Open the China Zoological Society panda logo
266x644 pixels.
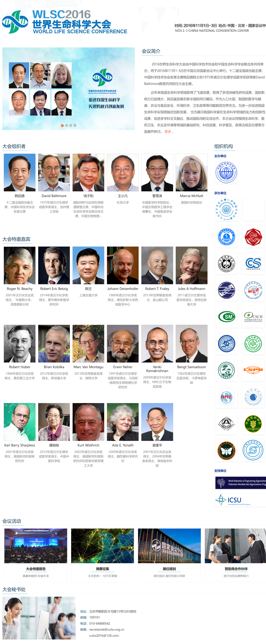[226, 263]
